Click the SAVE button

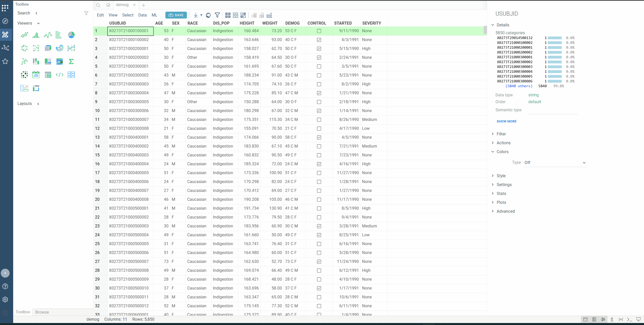(x=176, y=15)
